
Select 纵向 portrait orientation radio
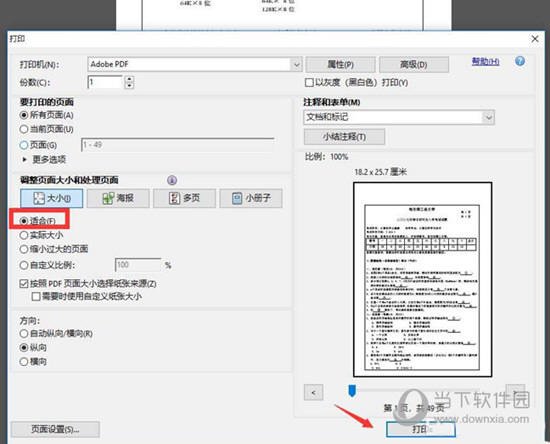[x=24, y=348]
